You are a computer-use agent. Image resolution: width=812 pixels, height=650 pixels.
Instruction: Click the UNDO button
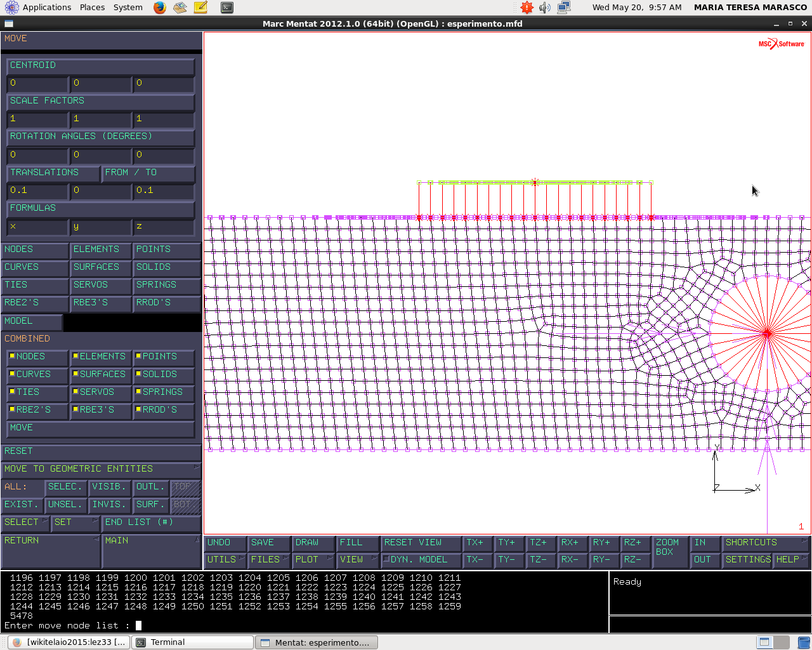click(225, 543)
